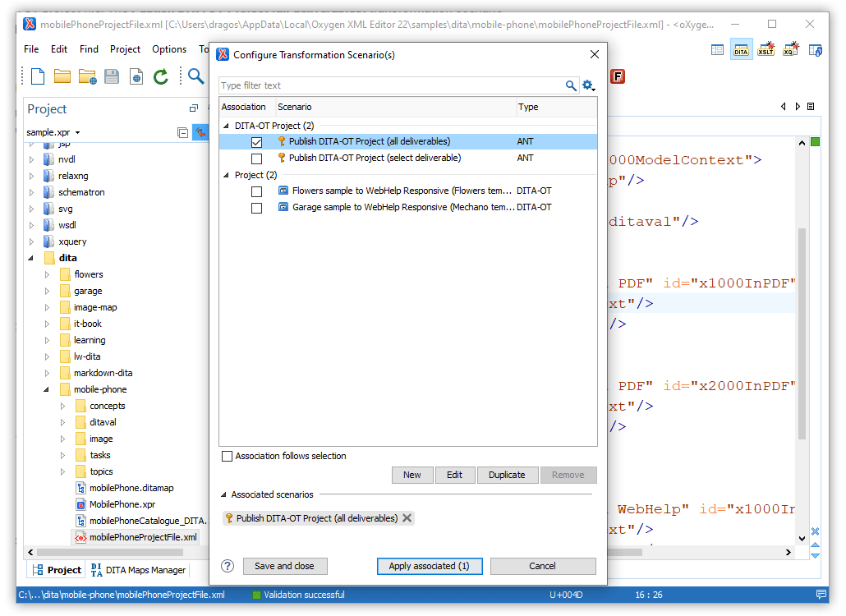This screenshot has height=616, width=846.
Task: Click the New scenario button
Action: [x=412, y=475]
